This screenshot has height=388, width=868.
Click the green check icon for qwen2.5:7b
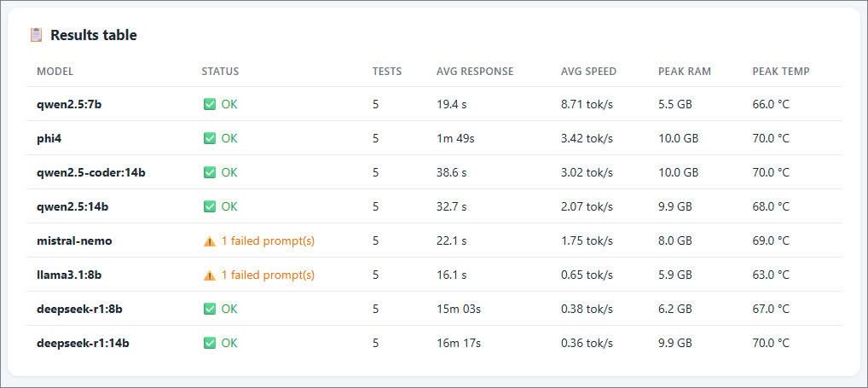click(209, 104)
